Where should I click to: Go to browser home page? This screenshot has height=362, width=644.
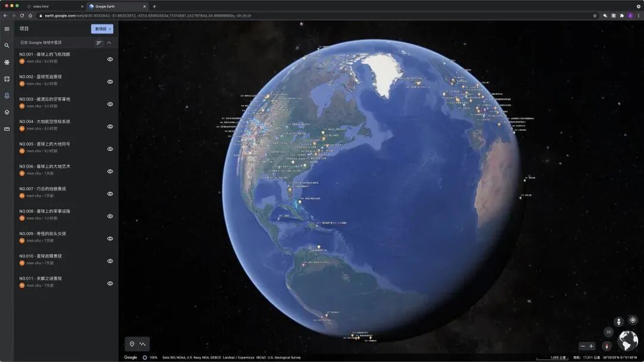(x=30, y=16)
